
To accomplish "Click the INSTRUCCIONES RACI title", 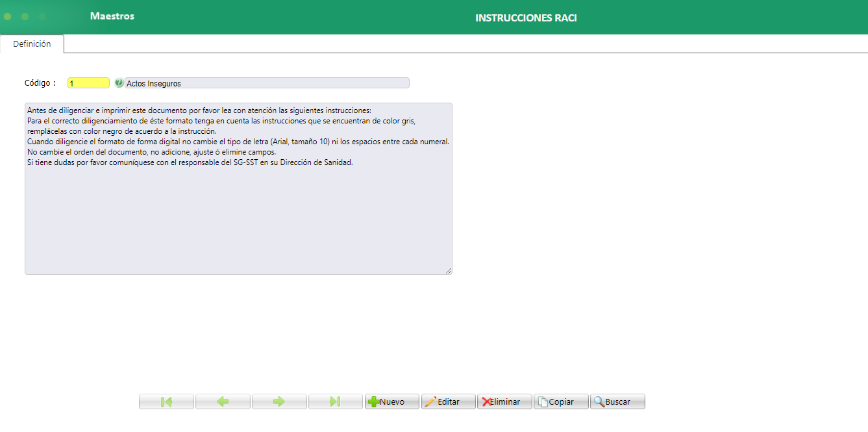I will click(526, 18).
